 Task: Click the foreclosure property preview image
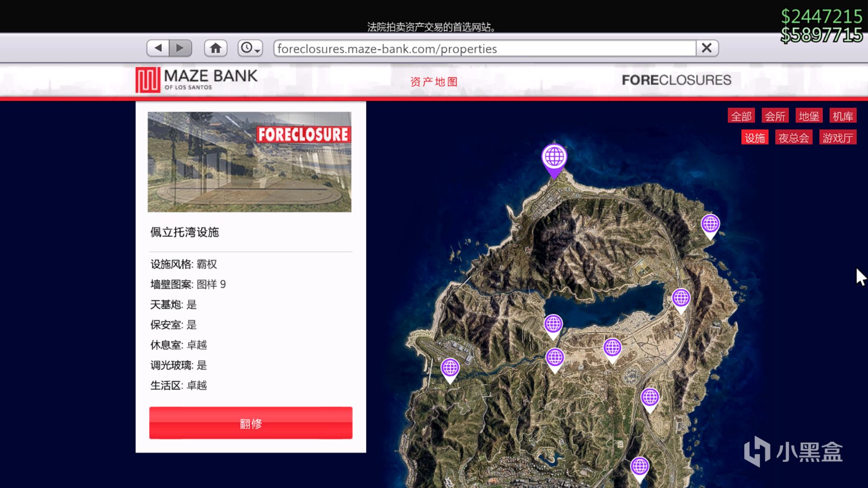point(249,162)
